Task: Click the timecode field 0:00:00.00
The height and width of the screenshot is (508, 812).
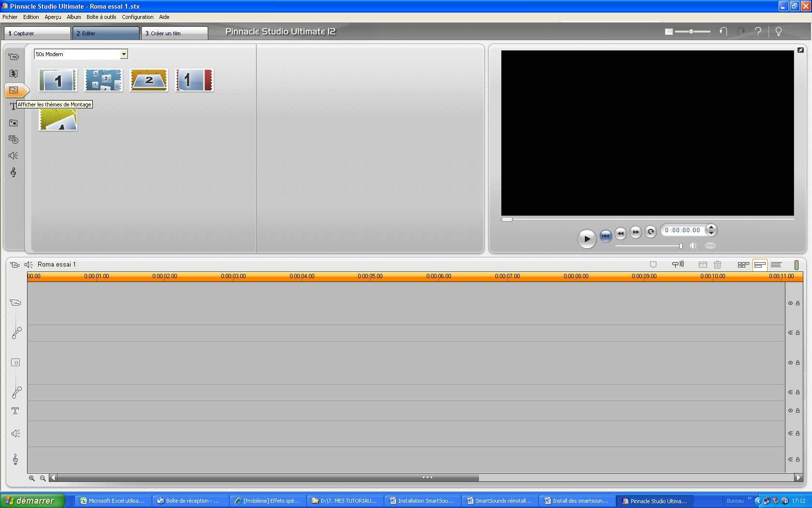Action: [682, 230]
